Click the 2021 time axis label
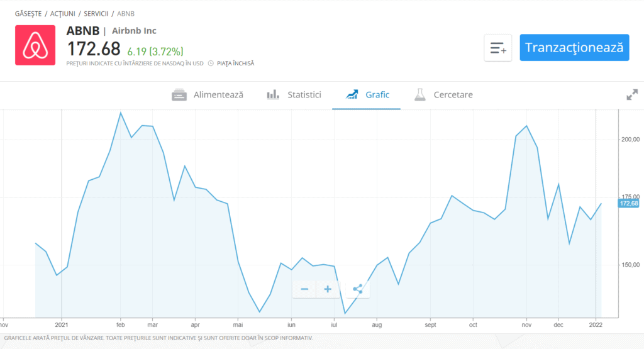The height and width of the screenshot is (349, 644). 62,324
